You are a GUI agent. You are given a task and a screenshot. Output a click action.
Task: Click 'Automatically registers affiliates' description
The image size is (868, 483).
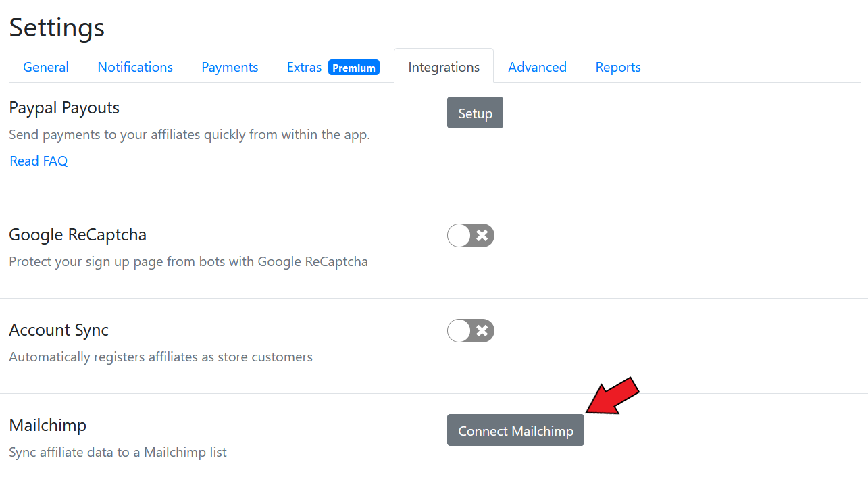161,357
